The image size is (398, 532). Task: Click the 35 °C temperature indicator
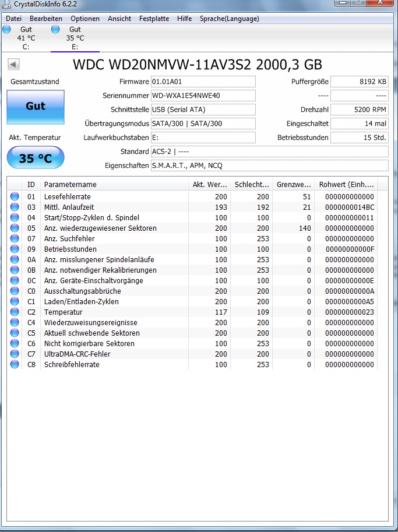point(36,158)
